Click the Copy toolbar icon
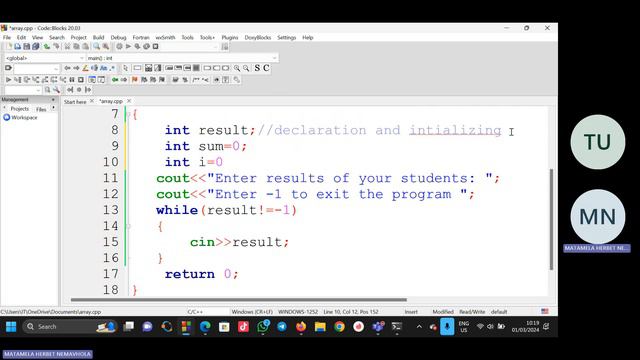640x360 pixels. click(76, 47)
